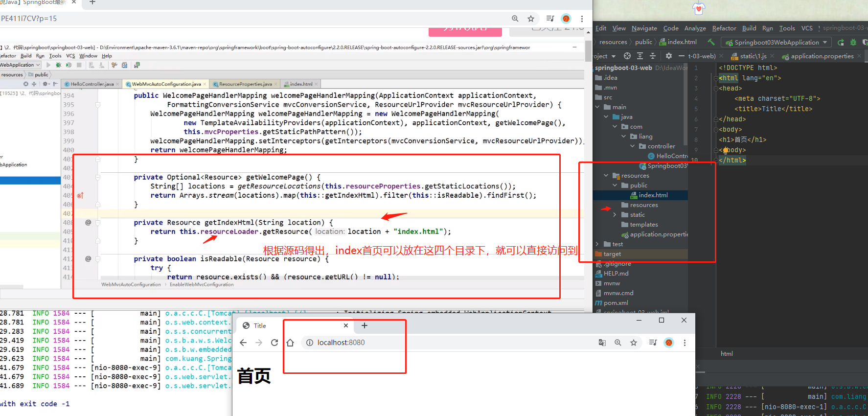Expand the test folder in project tree
Image resolution: width=868 pixels, height=416 pixels.
click(x=597, y=244)
